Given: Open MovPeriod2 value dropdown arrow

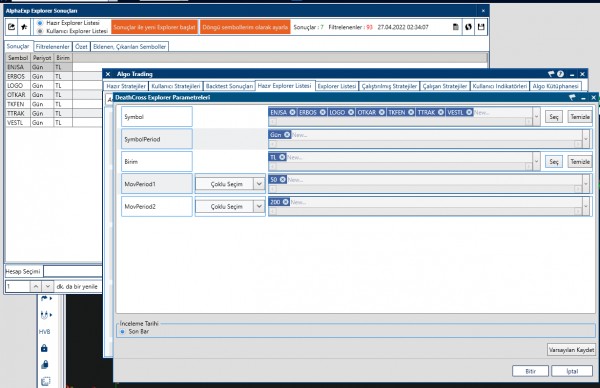Looking at the screenshot, I should [x=585, y=206].
